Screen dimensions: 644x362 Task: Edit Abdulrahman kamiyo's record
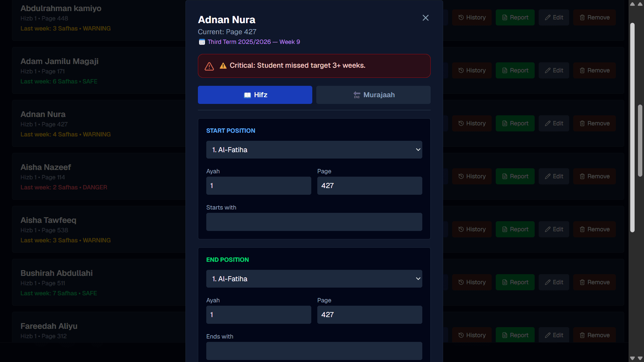[554, 17]
